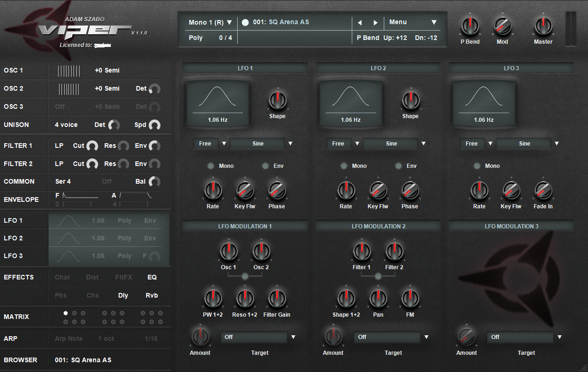Screen dimensions: 588x372
Task: Toggle LFO 1 Env switch
Action: point(266,166)
